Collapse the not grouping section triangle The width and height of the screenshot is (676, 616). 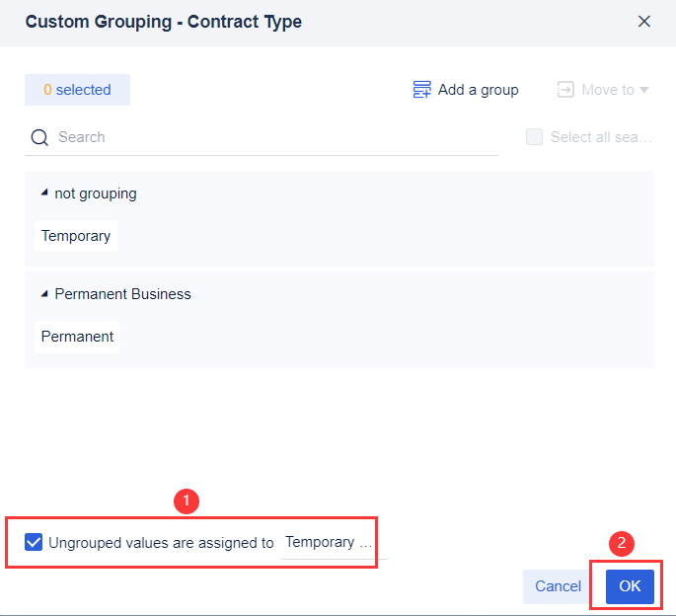pyautogui.click(x=44, y=193)
